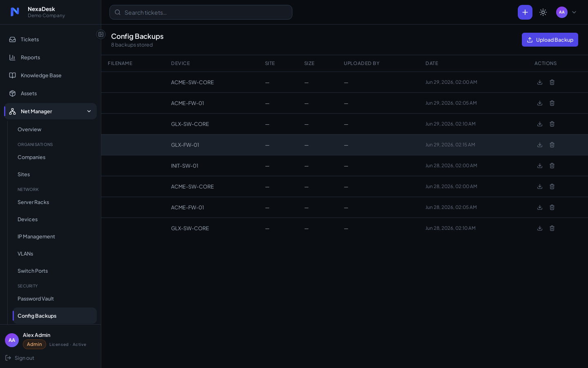Screen dimensions: 588x368
Task: Delete the GLX-FW-01 backup
Action: coord(552,145)
